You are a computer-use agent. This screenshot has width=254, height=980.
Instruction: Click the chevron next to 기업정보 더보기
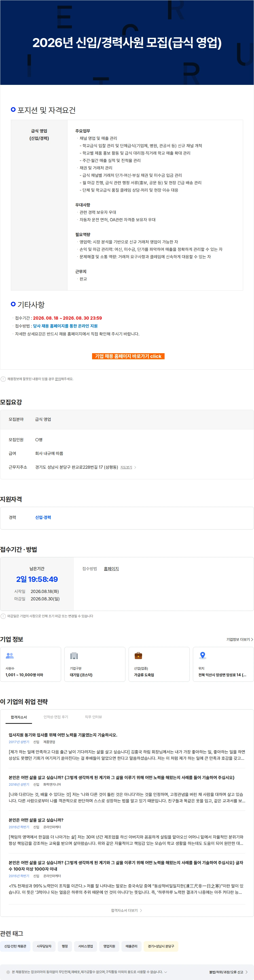tap(252, 639)
